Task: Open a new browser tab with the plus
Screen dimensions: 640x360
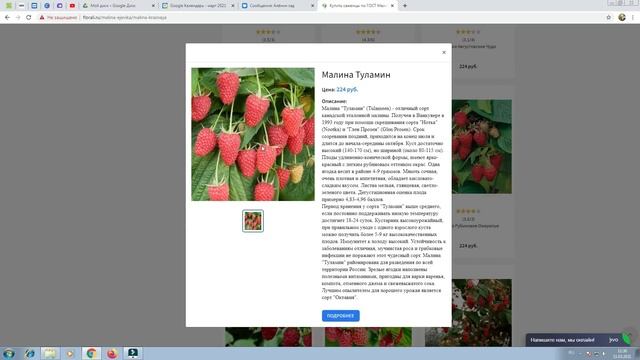Action: pyautogui.click(x=405, y=6)
